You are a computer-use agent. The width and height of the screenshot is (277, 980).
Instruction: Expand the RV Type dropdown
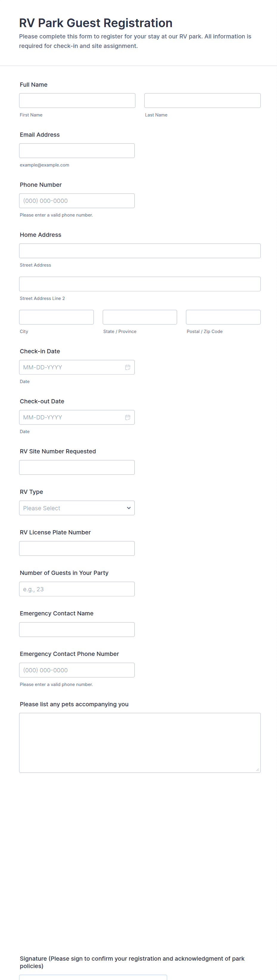[77, 508]
